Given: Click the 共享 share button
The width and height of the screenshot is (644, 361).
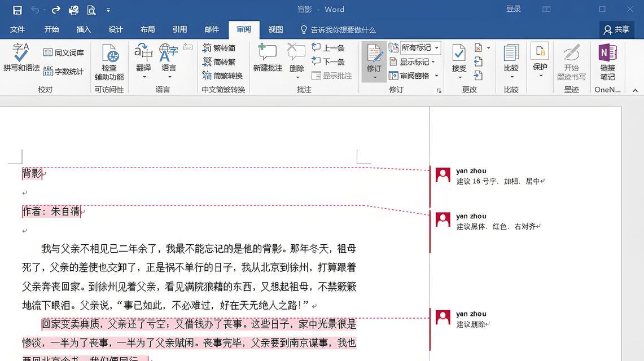Looking at the screenshot, I should (616, 29).
